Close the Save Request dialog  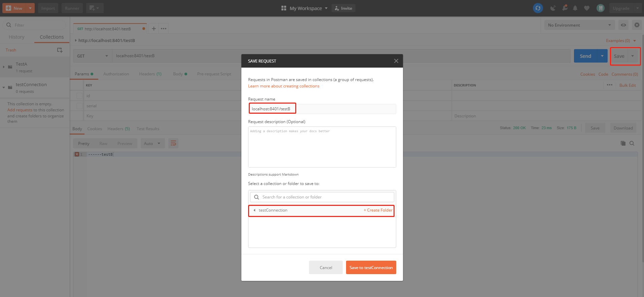pyautogui.click(x=396, y=61)
